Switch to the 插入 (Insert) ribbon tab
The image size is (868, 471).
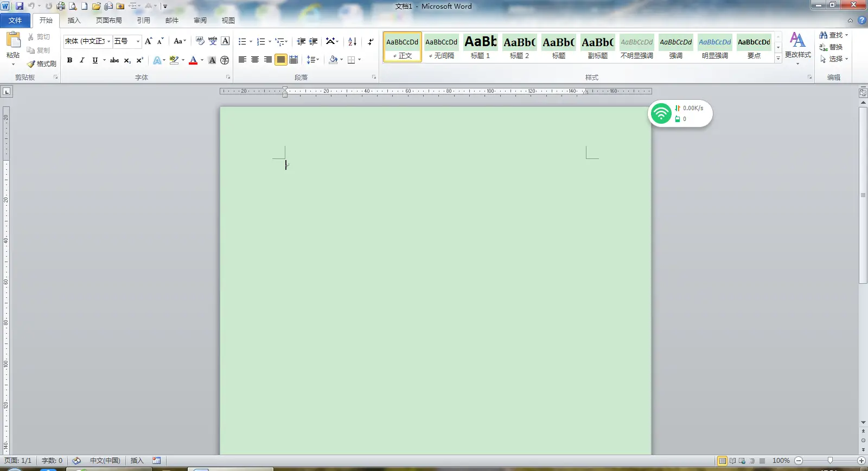point(74,21)
